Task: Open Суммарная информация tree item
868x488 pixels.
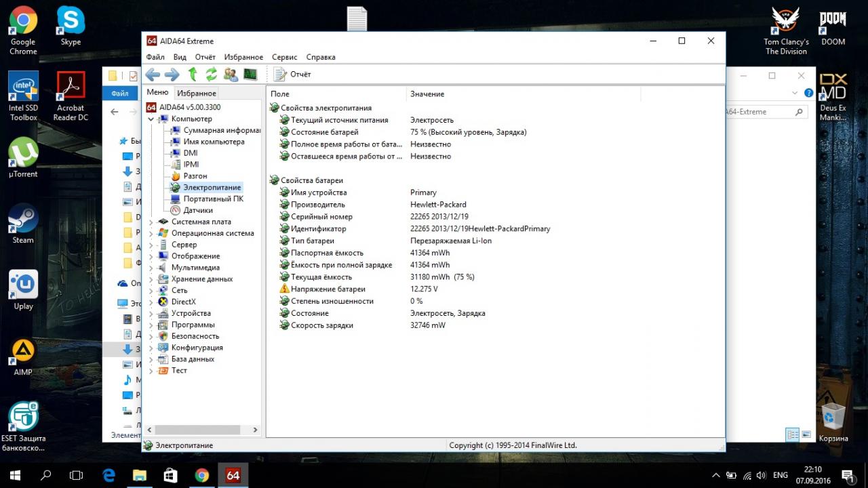Action: (x=221, y=130)
